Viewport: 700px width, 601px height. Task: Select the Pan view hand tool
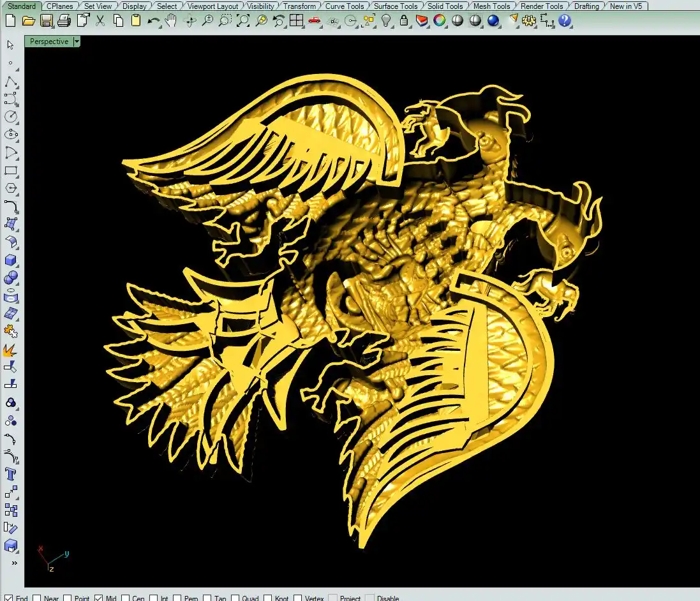(171, 20)
